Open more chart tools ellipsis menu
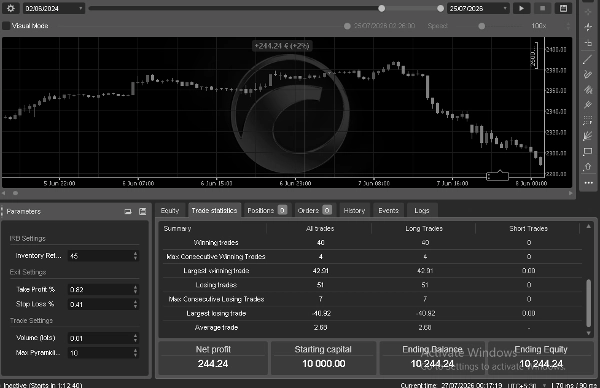This screenshot has height=388, width=600. coord(589,183)
